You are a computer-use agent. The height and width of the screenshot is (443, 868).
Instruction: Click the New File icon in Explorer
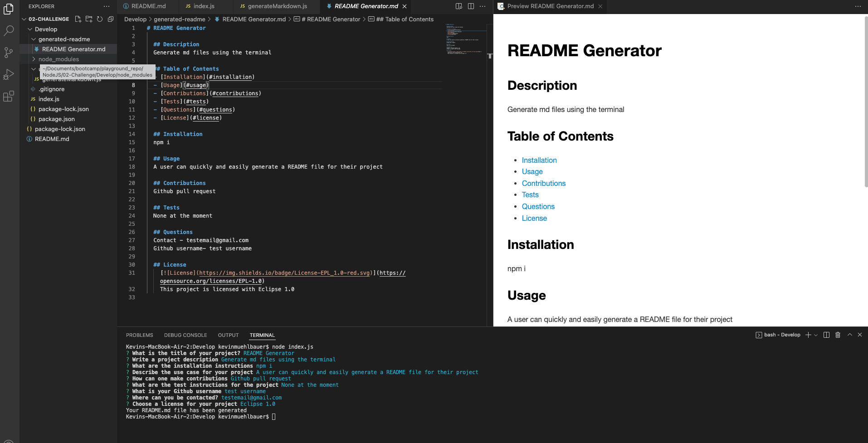pyautogui.click(x=78, y=19)
